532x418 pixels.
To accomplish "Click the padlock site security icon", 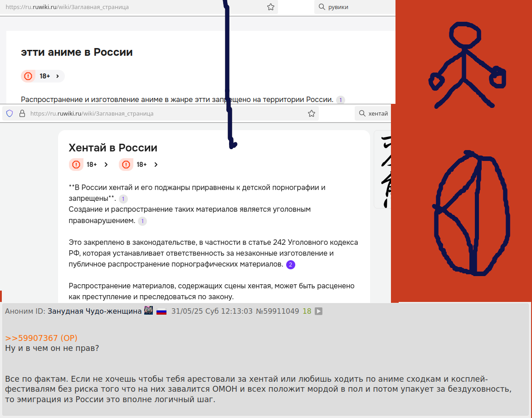I will [x=22, y=113].
